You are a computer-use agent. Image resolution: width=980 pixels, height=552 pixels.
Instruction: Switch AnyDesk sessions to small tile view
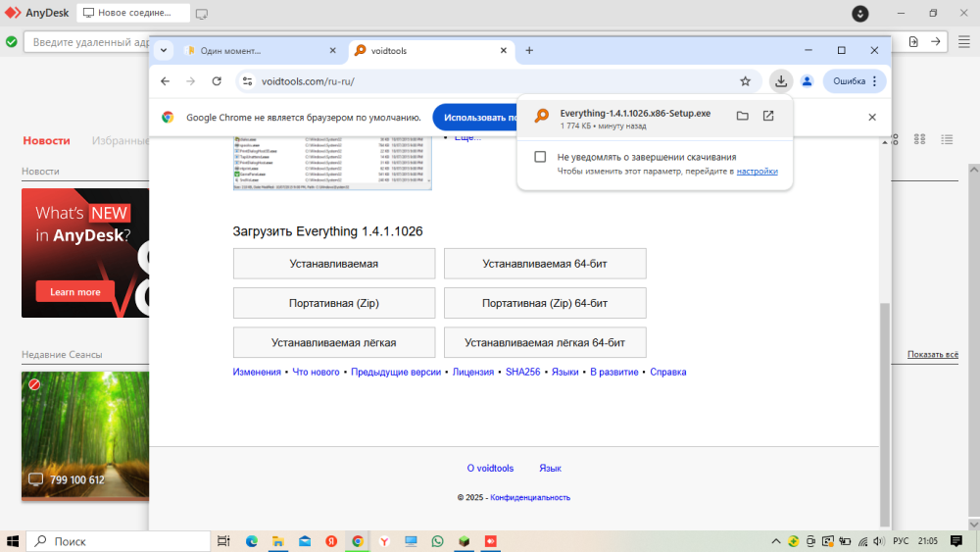coord(919,139)
